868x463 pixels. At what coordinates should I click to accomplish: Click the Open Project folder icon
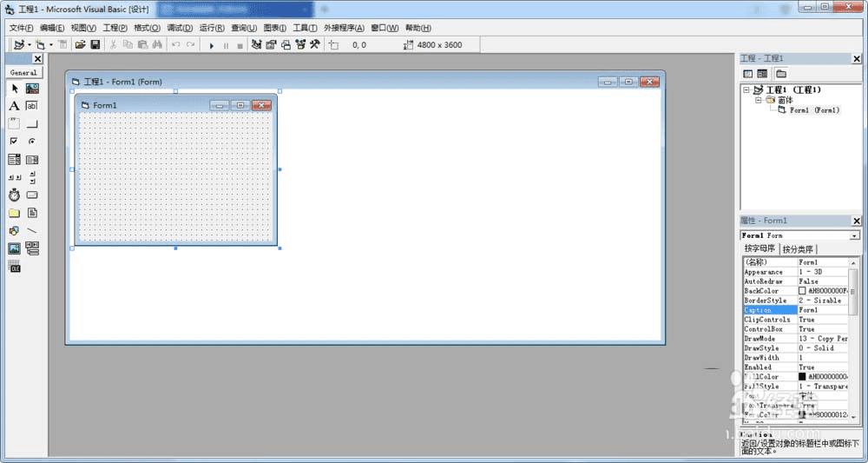(x=80, y=45)
